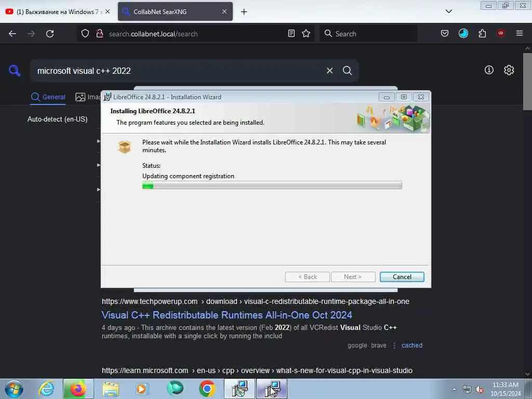
Task: Click the SearXNG query field
Action: 177,71
